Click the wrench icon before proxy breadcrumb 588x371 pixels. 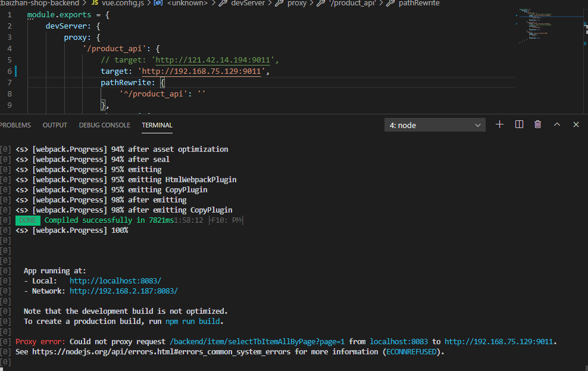[x=279, y=4]
